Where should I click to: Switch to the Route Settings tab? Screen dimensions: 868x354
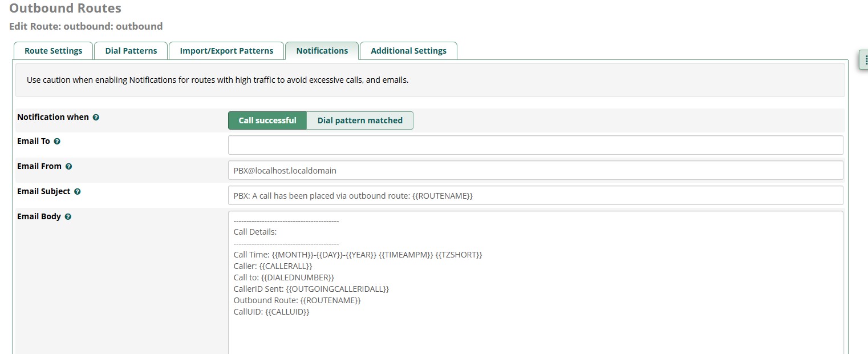click(x=53, y=51)
